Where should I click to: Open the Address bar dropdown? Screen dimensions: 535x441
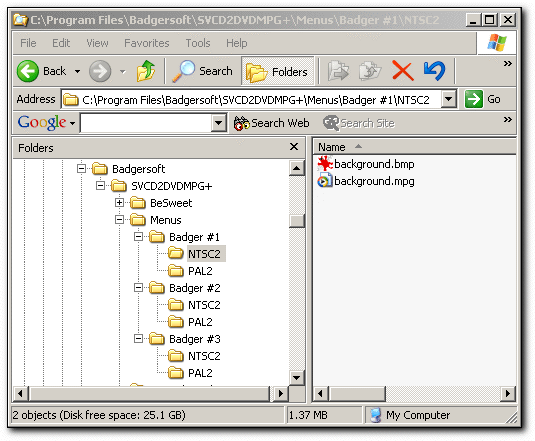pyautogui.click(x=449, y=99)
